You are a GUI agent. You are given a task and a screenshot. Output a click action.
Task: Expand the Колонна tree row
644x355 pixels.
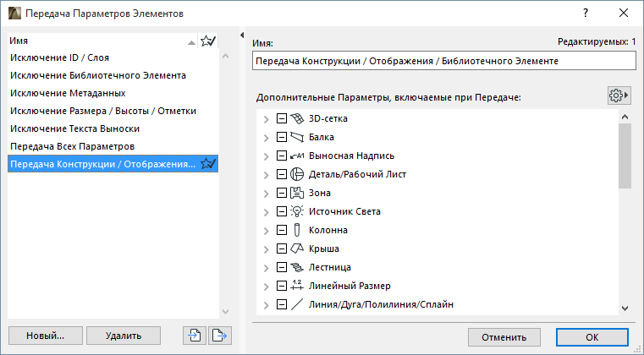[267, 230]
